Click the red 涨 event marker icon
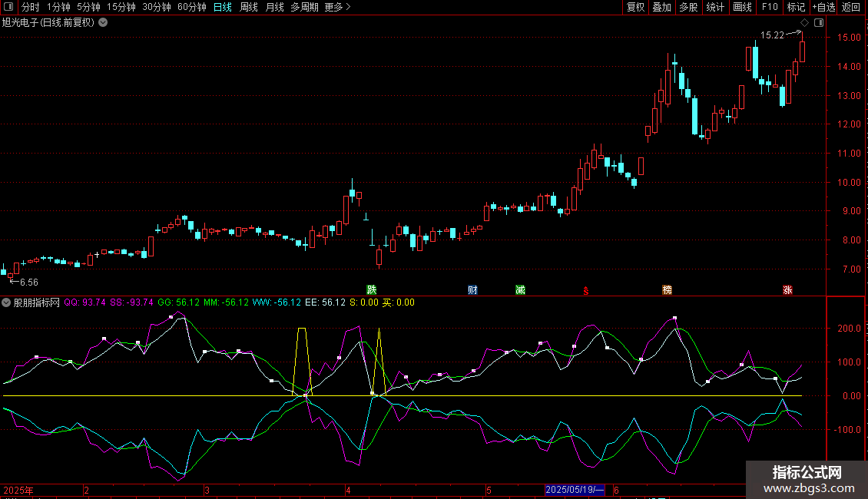 click(787, 289)
